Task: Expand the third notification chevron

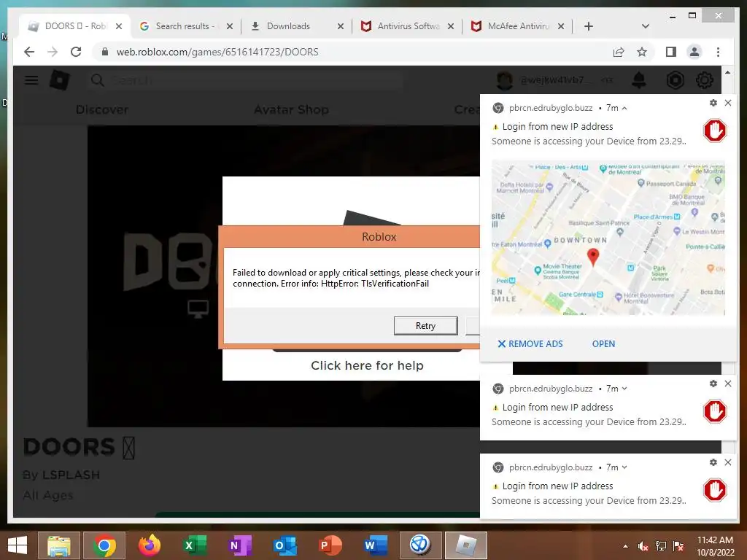Action: tap(624, 467)
